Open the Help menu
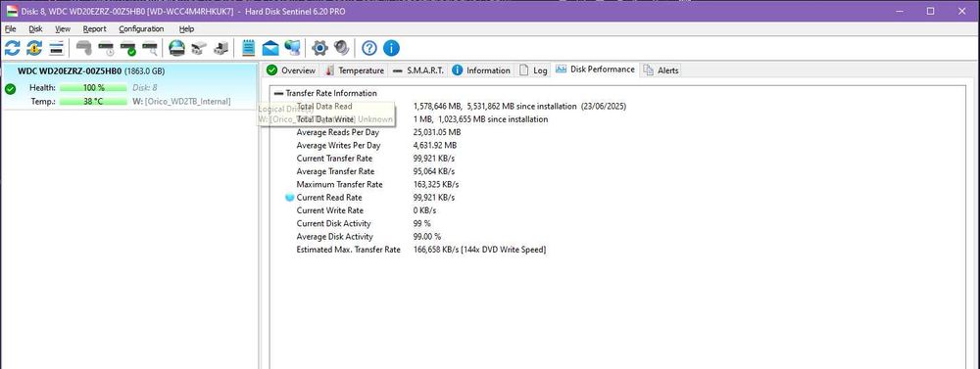980x369 pixels. (x=186, y=28)
